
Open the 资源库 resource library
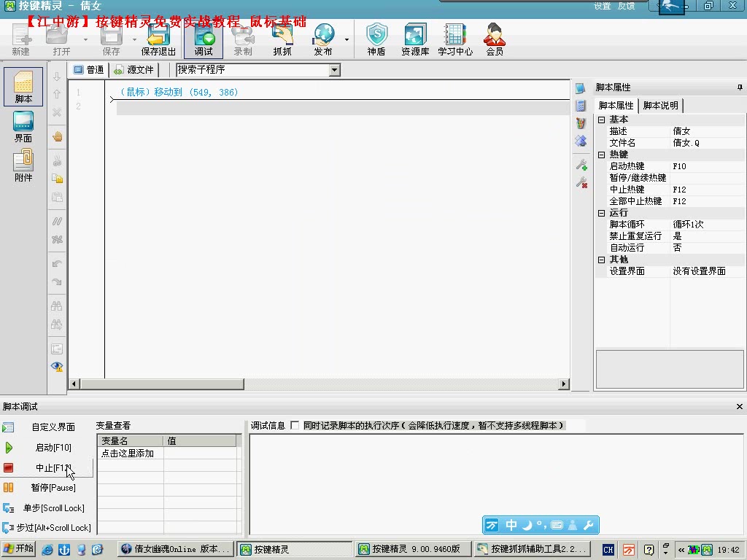tap(414, 40)
